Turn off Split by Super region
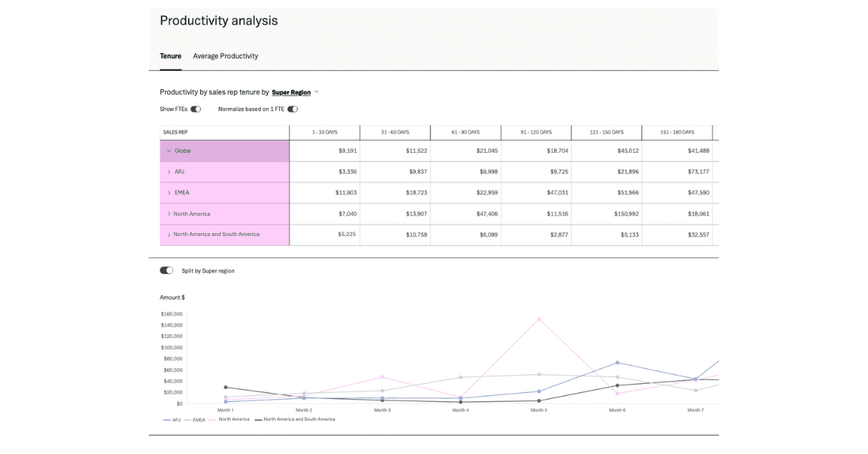868x454 pixels. click(166, 270)
